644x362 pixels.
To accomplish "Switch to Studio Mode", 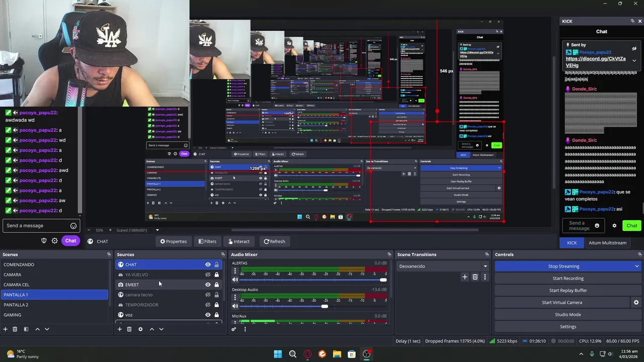I will coord(568,315).
